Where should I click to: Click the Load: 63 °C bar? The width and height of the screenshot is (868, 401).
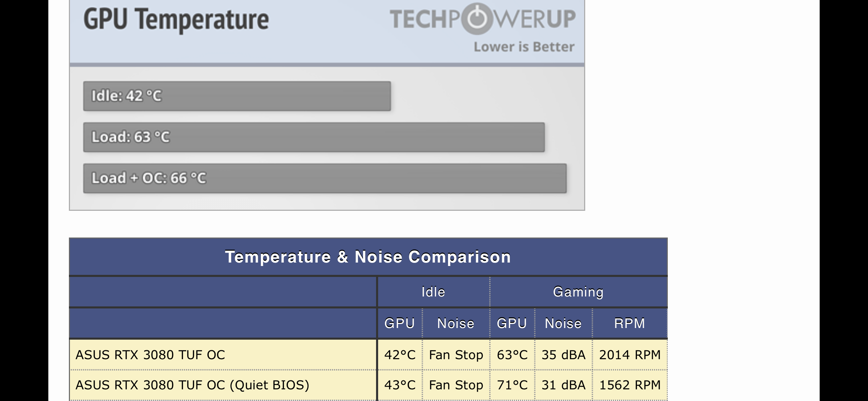314,137
